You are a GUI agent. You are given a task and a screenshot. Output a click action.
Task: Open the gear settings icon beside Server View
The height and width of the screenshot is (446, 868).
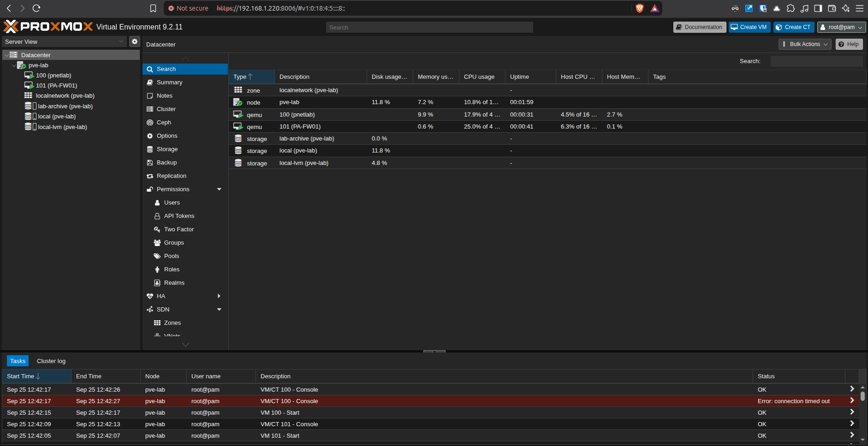click(135, 41)
